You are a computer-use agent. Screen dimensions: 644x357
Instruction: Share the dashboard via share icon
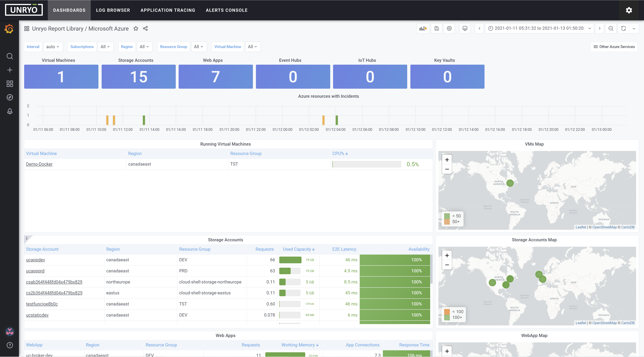click(145, 29)
